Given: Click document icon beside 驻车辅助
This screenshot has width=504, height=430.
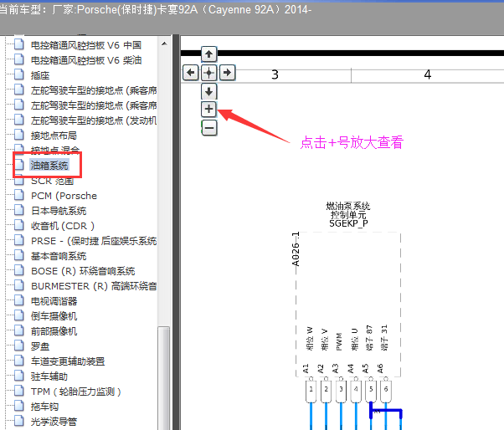Looking at the screenshot, I should 19,376.
